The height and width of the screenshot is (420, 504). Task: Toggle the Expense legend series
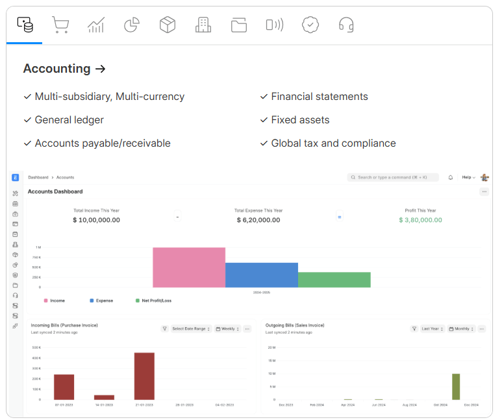[x=101, y=301]
